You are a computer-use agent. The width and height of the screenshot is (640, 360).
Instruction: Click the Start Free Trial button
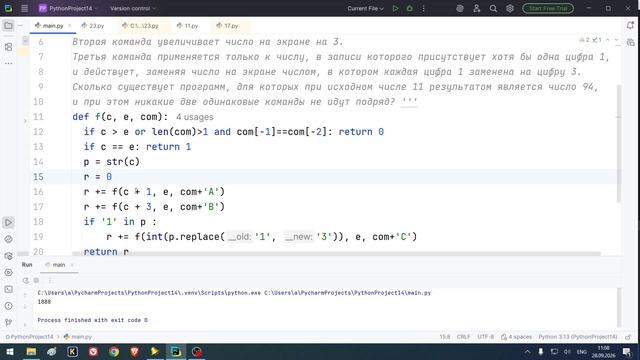(548, 8)
